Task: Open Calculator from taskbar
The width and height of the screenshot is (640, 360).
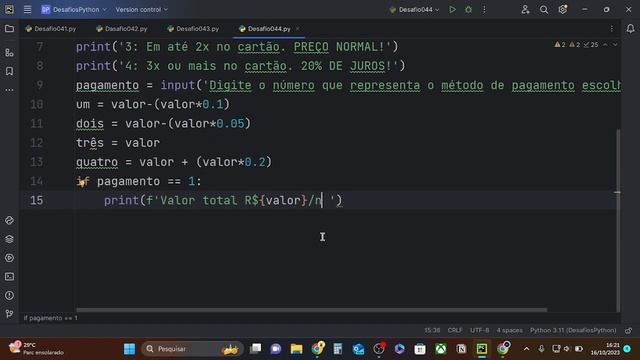Action: coord(338,349)
